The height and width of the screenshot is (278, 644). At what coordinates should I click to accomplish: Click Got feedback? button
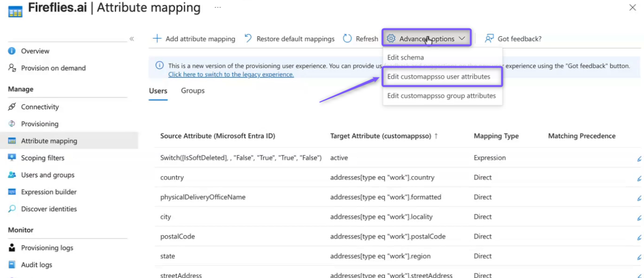[x=513, y=38]
